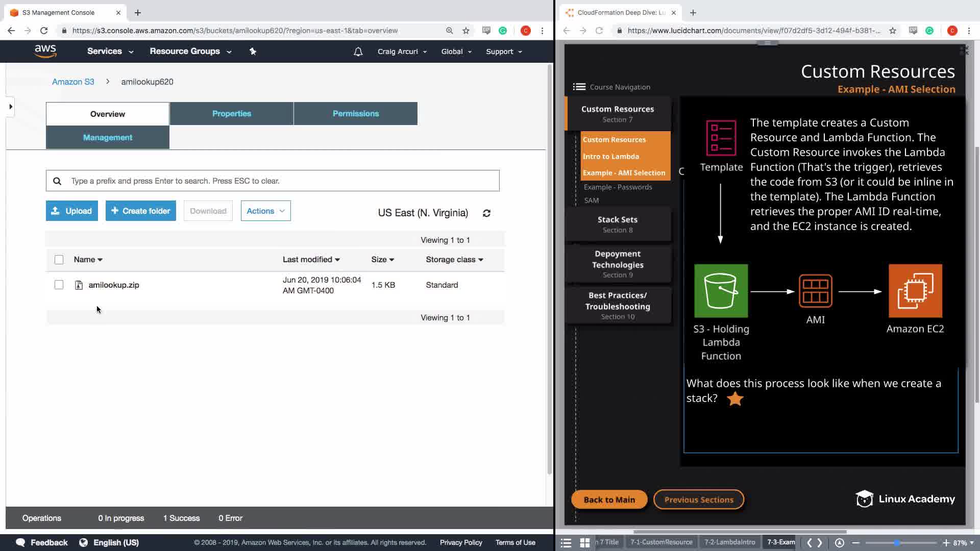Click the Upload button
980x551 pixels.
pos(71,211)
